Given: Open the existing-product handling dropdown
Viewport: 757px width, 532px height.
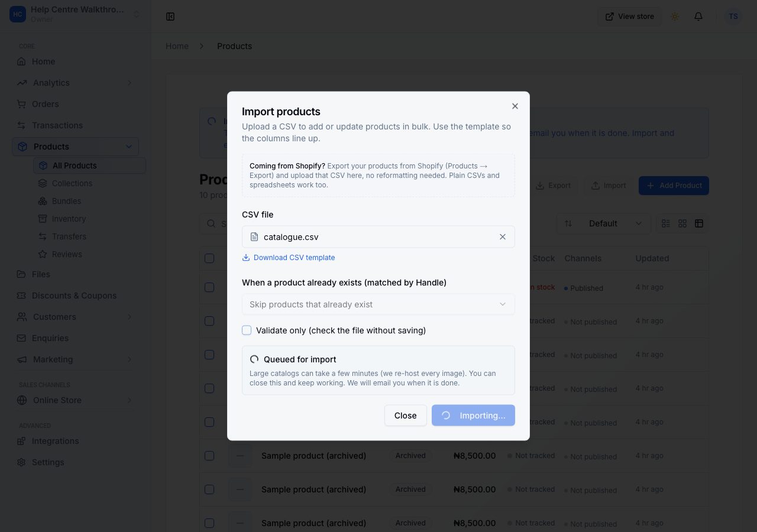Looking at the screenshot, I should click(378, 304).
